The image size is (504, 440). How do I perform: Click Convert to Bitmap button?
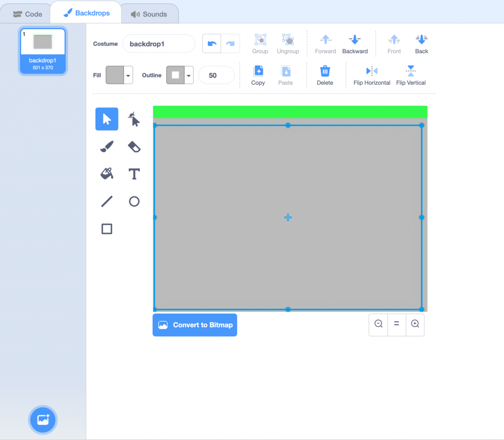click(195, 325)
